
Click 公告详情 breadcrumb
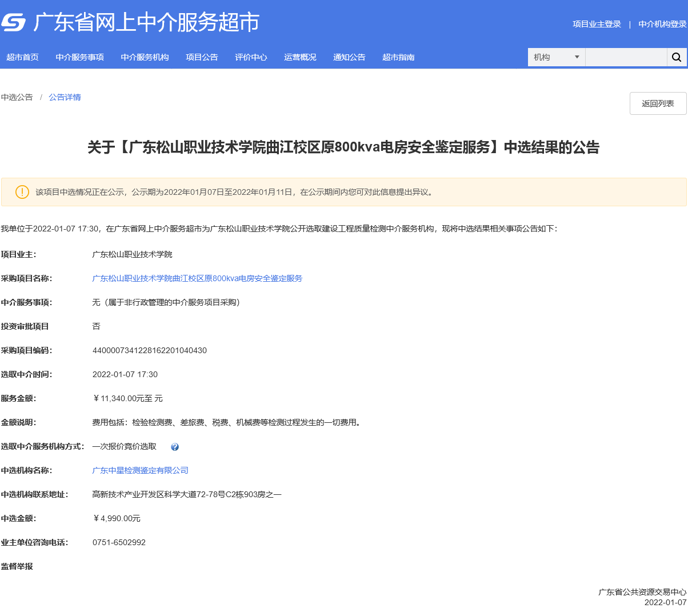65,97
